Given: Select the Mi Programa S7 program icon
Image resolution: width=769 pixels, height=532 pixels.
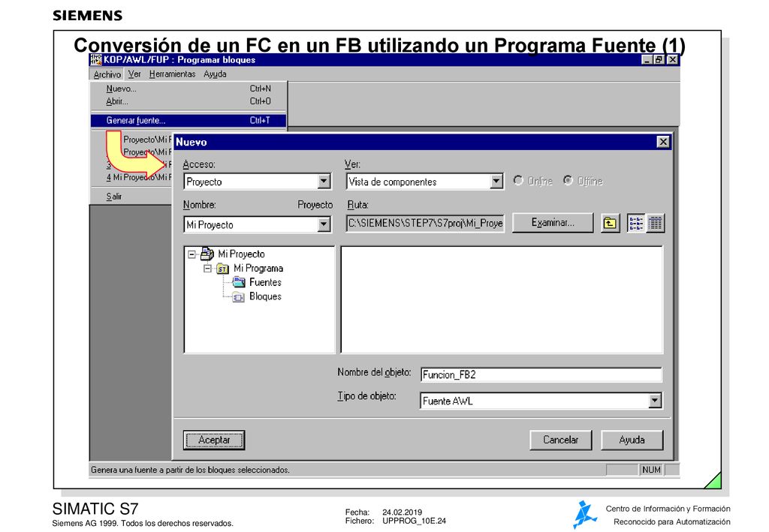Looking at the screenshot, I should click(x=222, y=269).
